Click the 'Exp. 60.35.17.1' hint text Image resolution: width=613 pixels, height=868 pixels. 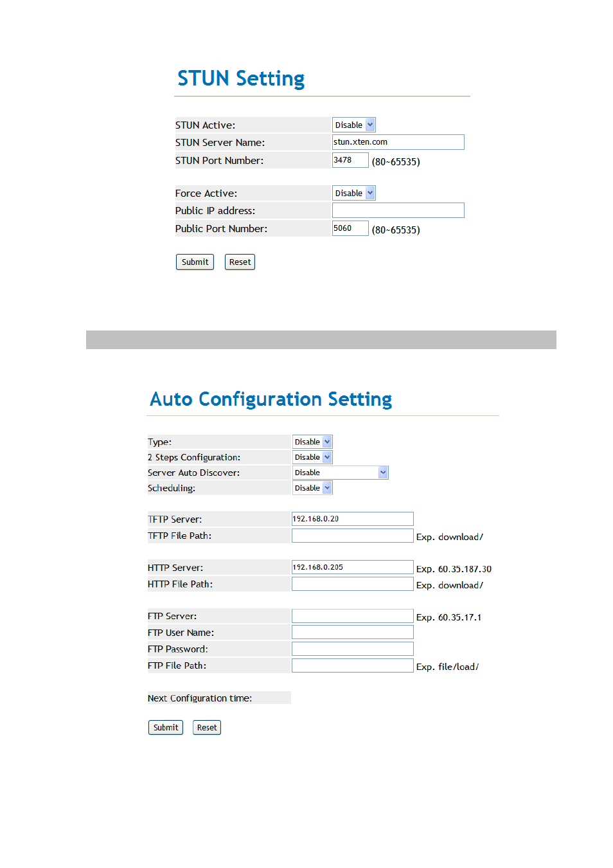(x=449, y=617)
